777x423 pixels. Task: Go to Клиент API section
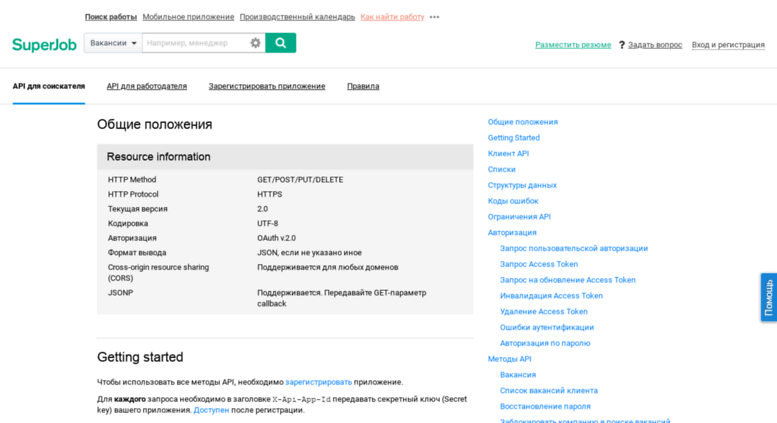(x=508, y=154)
